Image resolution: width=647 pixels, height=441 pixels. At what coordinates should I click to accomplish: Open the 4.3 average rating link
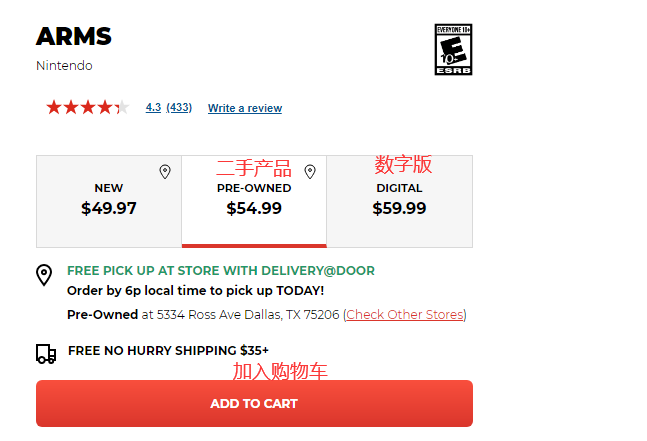[153, 107]
